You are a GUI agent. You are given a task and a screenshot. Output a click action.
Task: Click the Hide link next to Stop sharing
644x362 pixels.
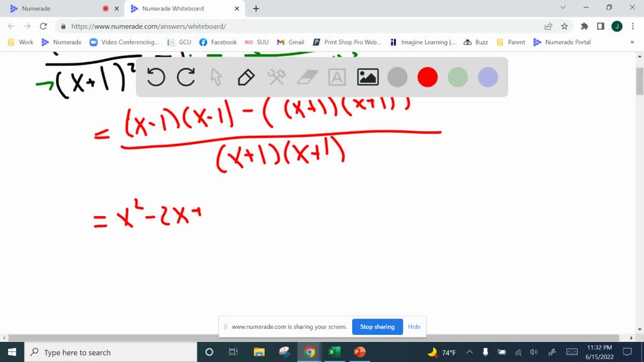[x=414, y=327]
